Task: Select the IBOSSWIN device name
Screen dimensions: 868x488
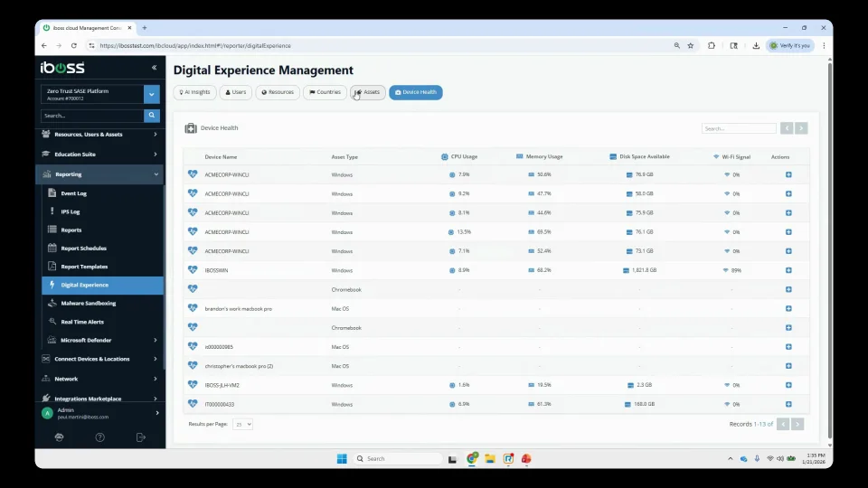Action: click(216, 270)
